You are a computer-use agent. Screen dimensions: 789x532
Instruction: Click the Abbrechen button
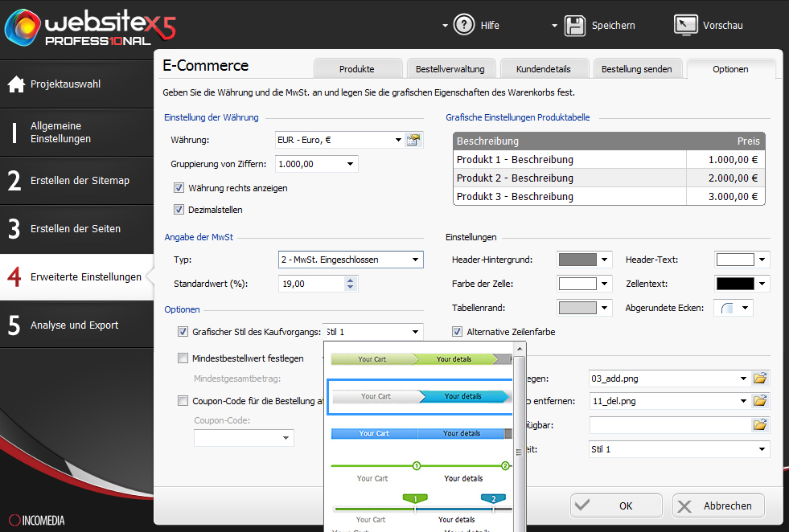(x=718, y=505)
